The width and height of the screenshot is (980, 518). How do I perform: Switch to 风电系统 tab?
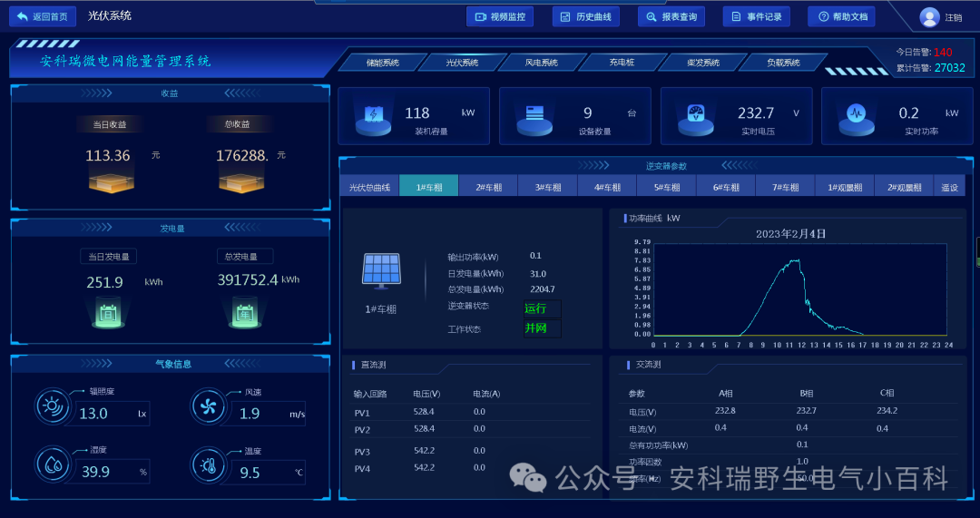[x=541, y=63]
